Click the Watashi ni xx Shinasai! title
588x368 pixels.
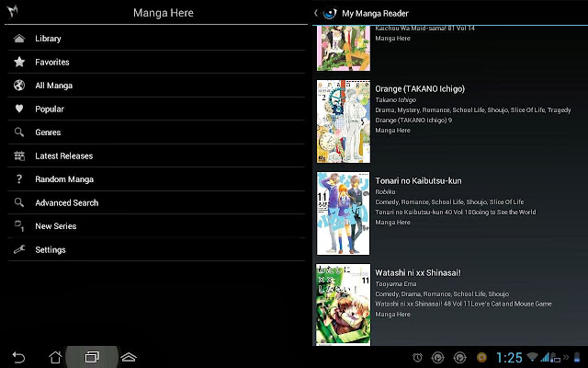418,273
